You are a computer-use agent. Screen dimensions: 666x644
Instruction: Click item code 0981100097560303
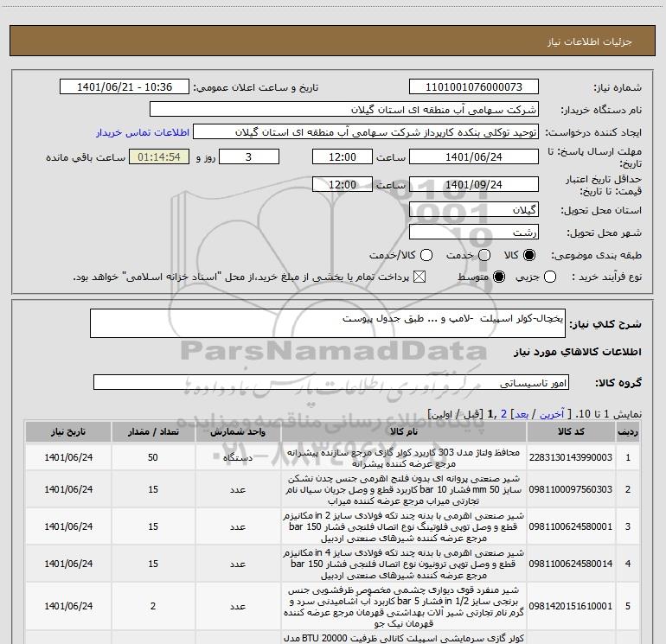click(x=571, y=489)
